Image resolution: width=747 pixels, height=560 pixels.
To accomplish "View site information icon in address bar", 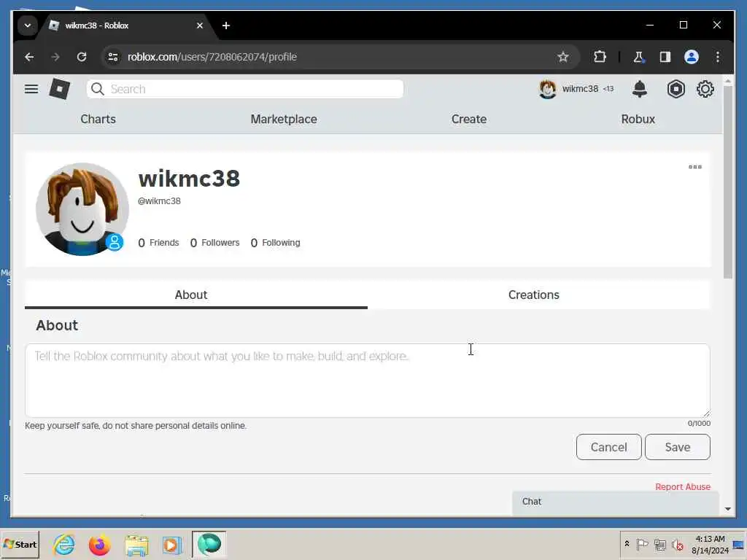I will [x=113, y=57].
